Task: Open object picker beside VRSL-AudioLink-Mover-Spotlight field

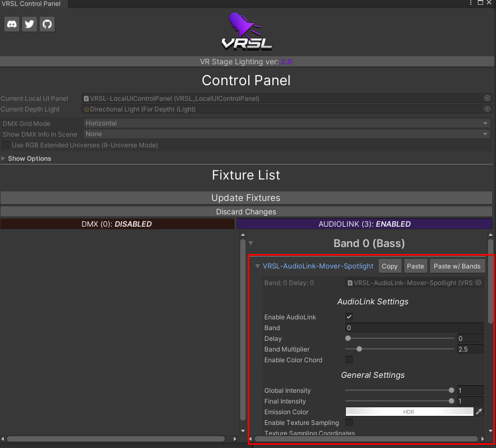Action: click(x=478, y=282)
